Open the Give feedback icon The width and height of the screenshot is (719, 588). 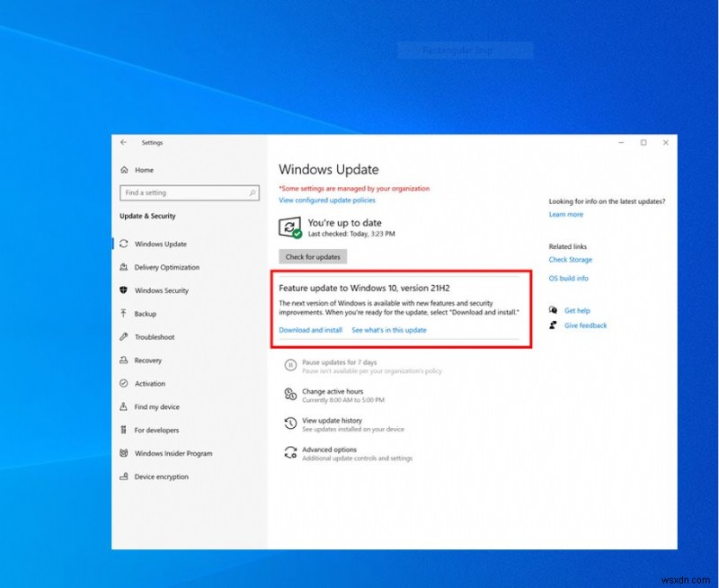pyautogui.click(x=553, y=325)
